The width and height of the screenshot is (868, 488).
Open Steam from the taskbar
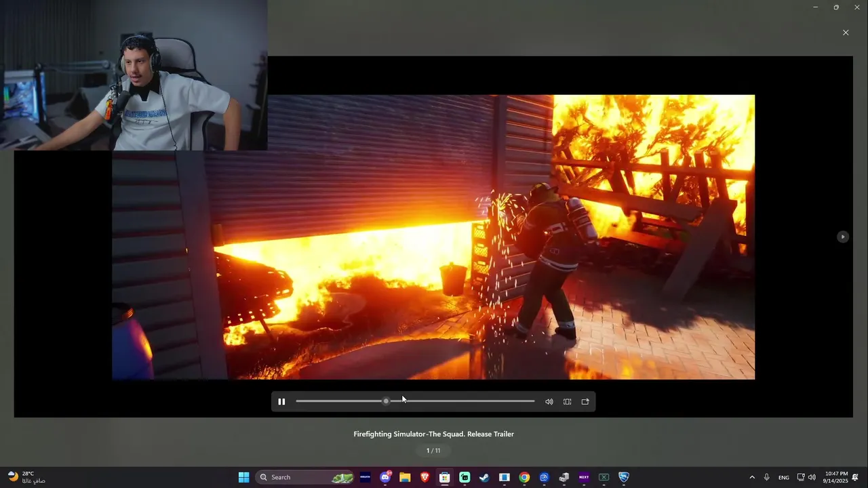[484, 477]
